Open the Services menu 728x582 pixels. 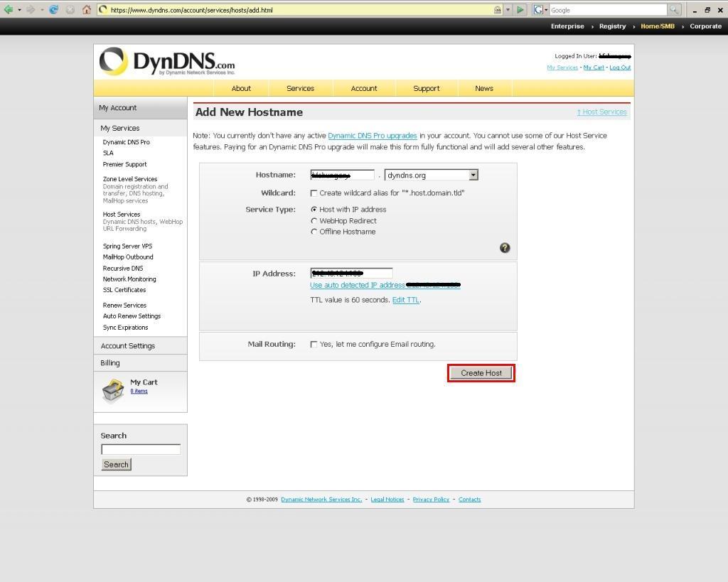pyautogui.click(x=301, y=88)
